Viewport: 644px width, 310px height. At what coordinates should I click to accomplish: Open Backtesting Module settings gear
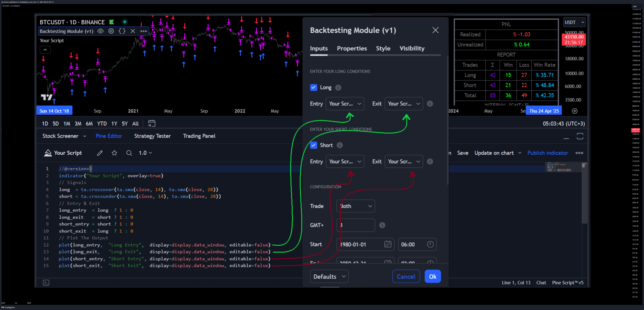click(111, 31)
